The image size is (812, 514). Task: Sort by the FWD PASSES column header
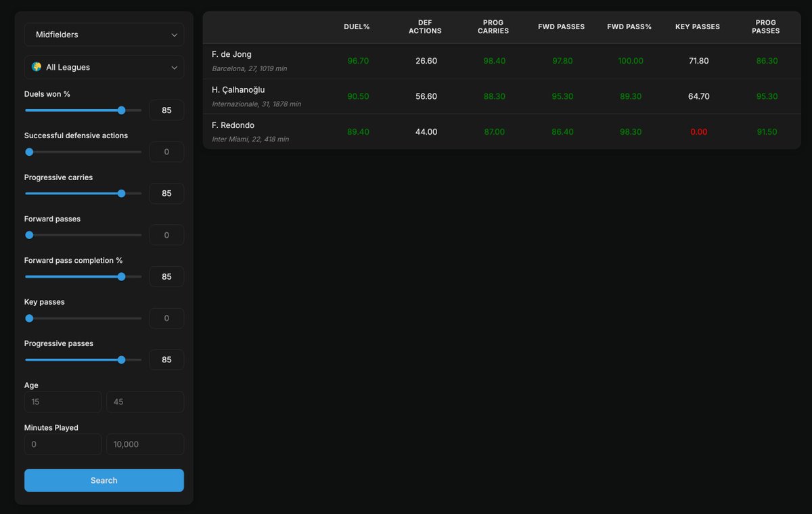click(x=562, y=27)
